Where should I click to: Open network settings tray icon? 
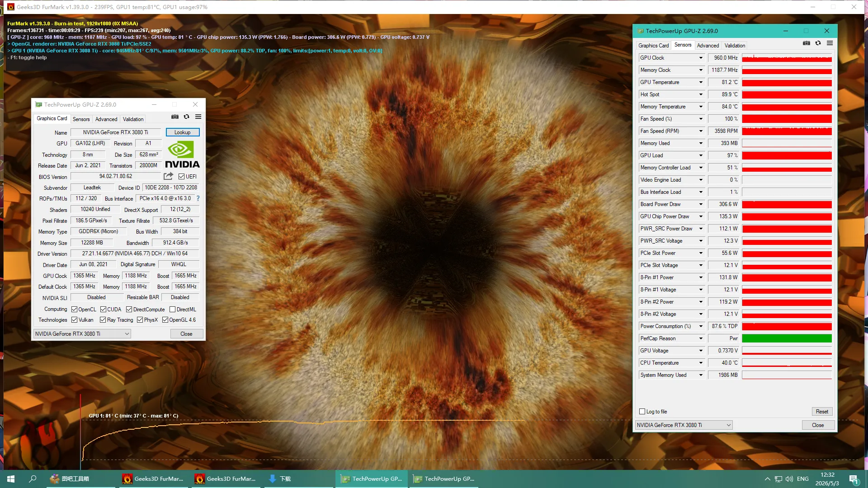coord(778,479)
